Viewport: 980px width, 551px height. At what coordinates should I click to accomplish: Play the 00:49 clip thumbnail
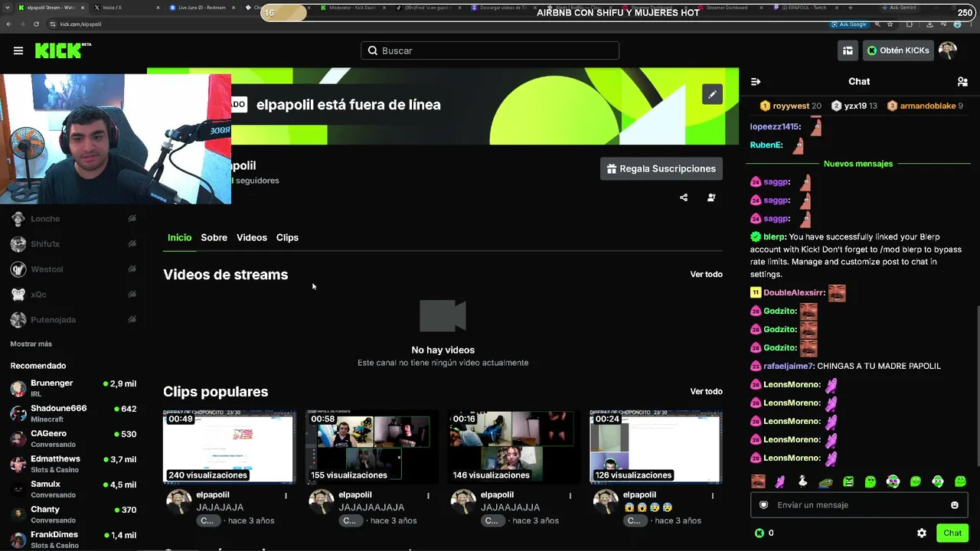(x=229, y=447)
